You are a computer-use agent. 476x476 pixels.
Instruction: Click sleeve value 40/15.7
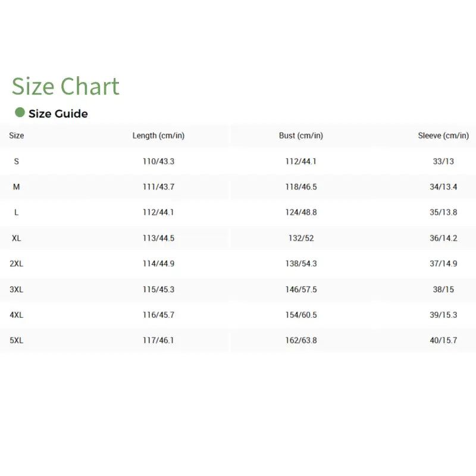point(443,340)
